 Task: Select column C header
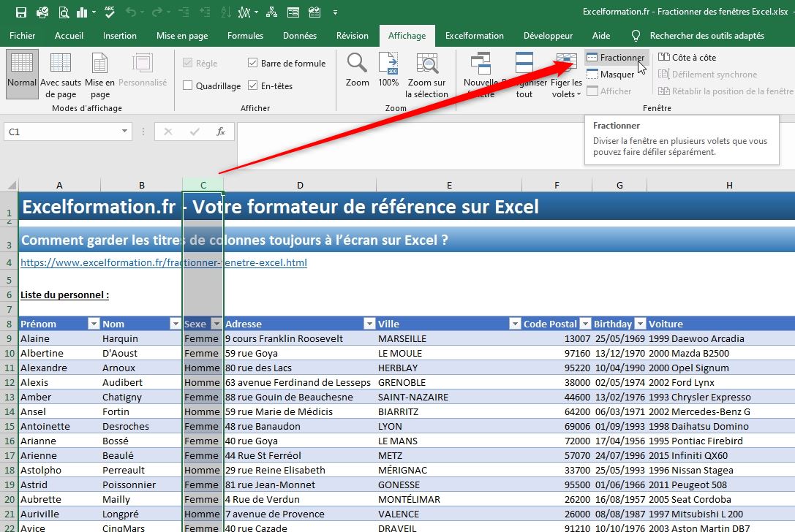point(203,185)
